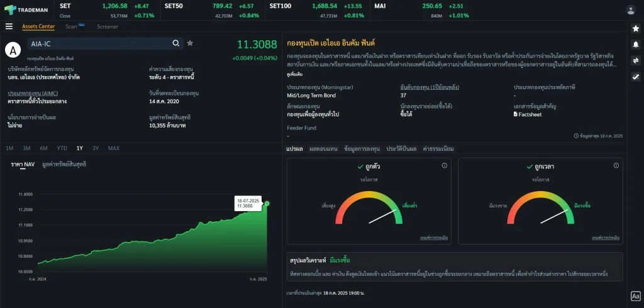Click the Mid/Long Term Bond value
Viewport: 644px width, 308px height.
311,96
